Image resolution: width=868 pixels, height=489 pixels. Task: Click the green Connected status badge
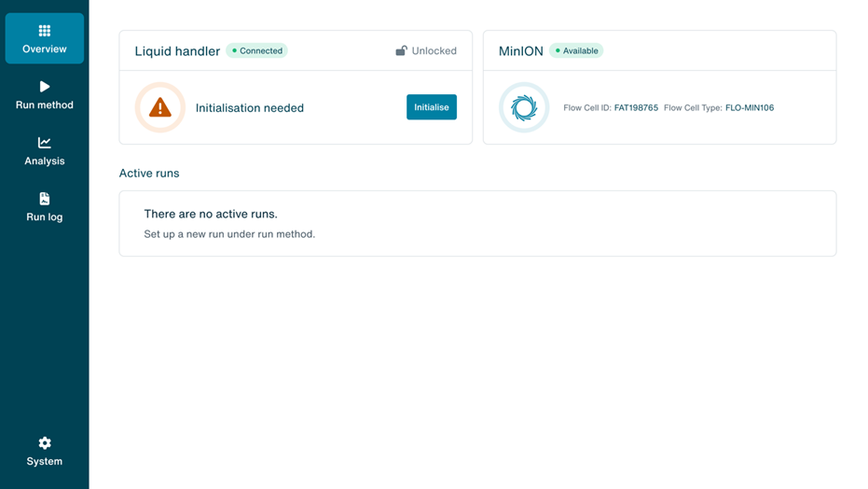[257, 51]
